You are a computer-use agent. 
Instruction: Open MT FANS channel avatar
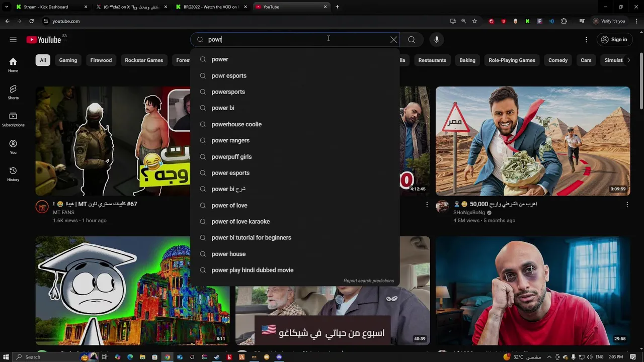[x=42, y=207]
